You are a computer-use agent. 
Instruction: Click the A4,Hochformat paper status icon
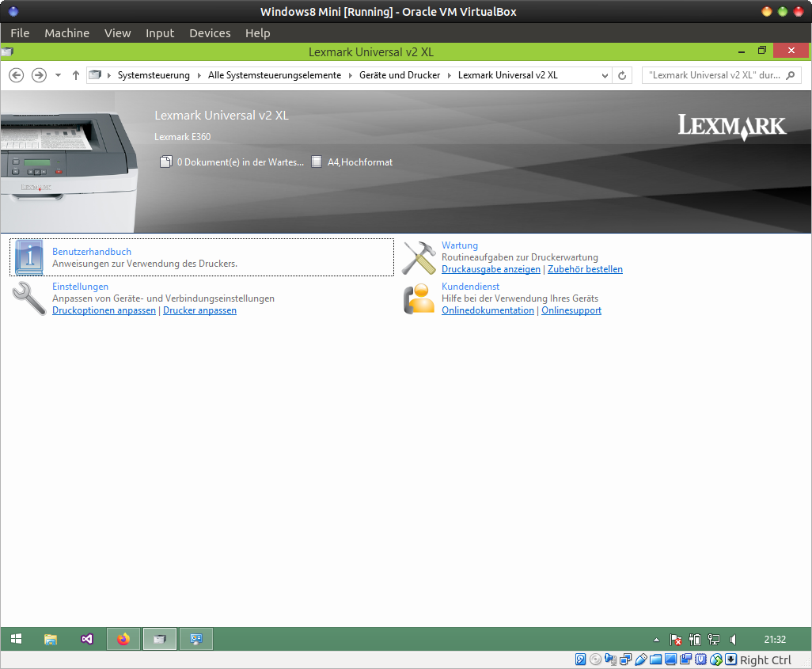click(x=317, y=162)
